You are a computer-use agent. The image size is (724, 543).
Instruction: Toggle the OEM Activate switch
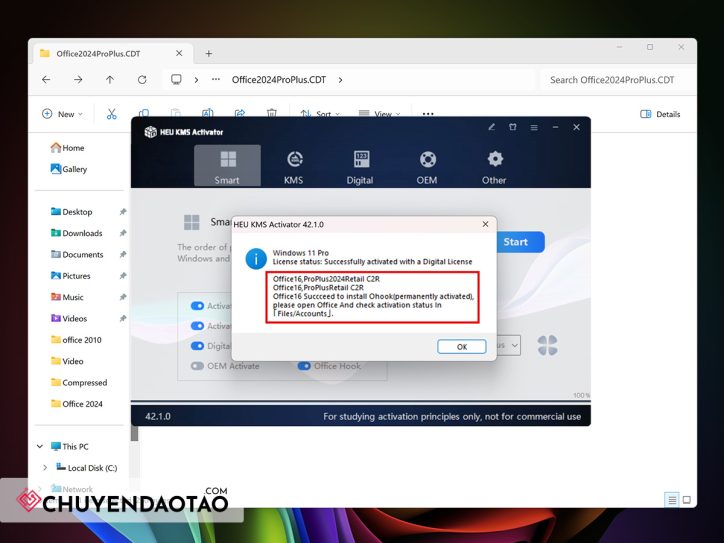click(x=197, y=366)
